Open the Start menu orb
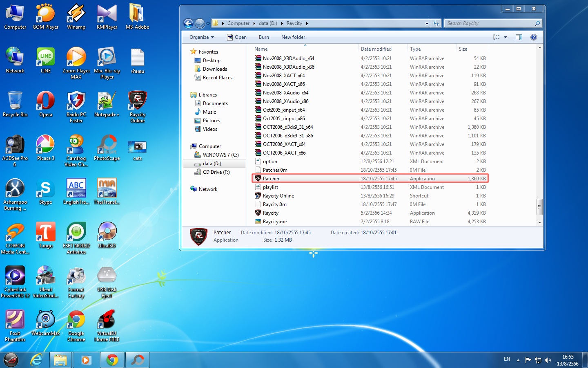 pos(11,360)
